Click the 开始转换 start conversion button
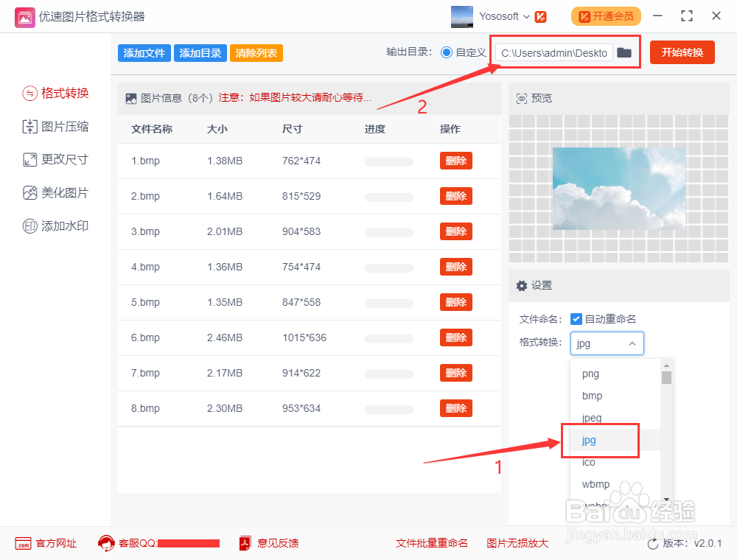The height and width of the screenshot is (560, 737). point(682,52)
